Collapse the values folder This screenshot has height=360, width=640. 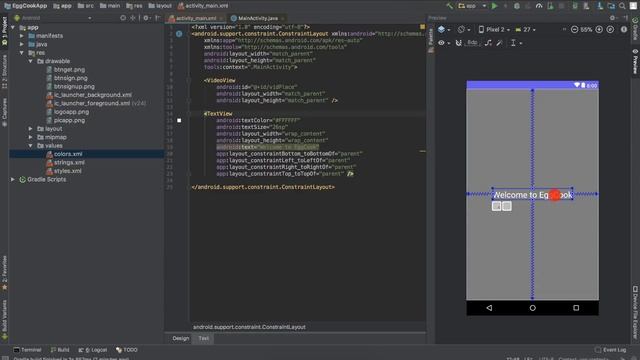(31, 146)
